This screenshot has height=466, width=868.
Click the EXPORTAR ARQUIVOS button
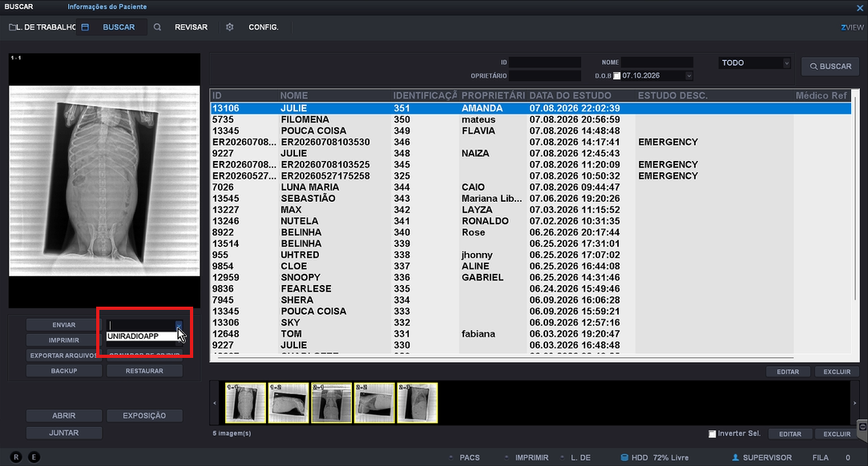point(64,356)
